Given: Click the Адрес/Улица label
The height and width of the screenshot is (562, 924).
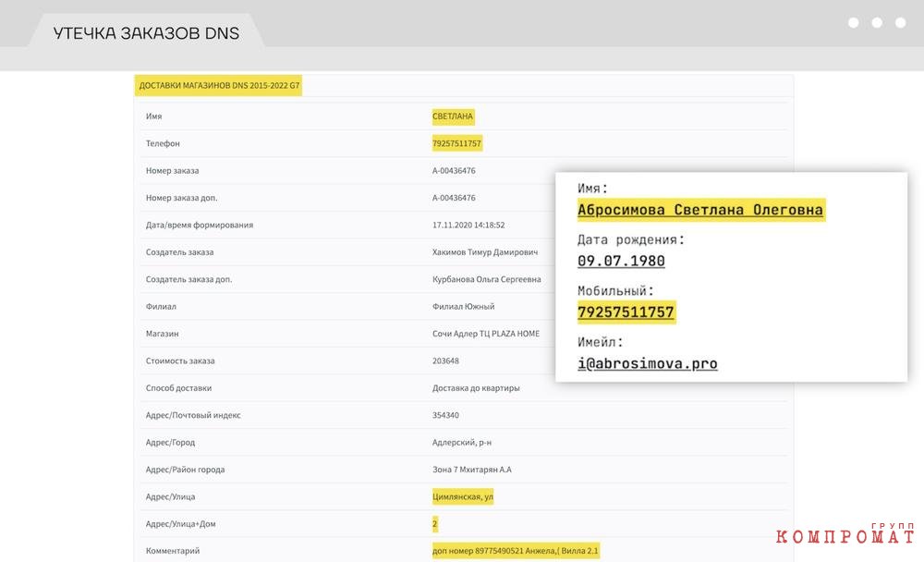Looking at the screenshot, I should [170, 496].
